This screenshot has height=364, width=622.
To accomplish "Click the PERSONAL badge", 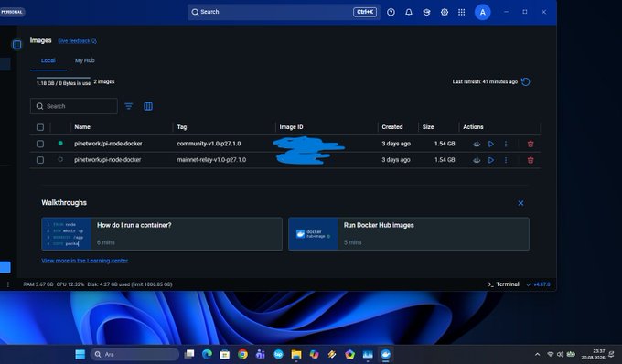I will [12, 12].
